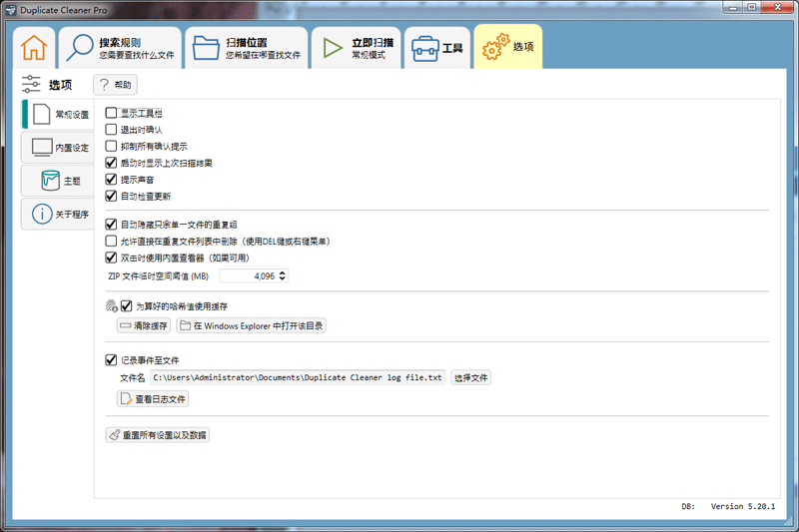Disable the 提示声音 checkbox
The image size is (799, 532).
pyautogui.click(x=111, y=180)
